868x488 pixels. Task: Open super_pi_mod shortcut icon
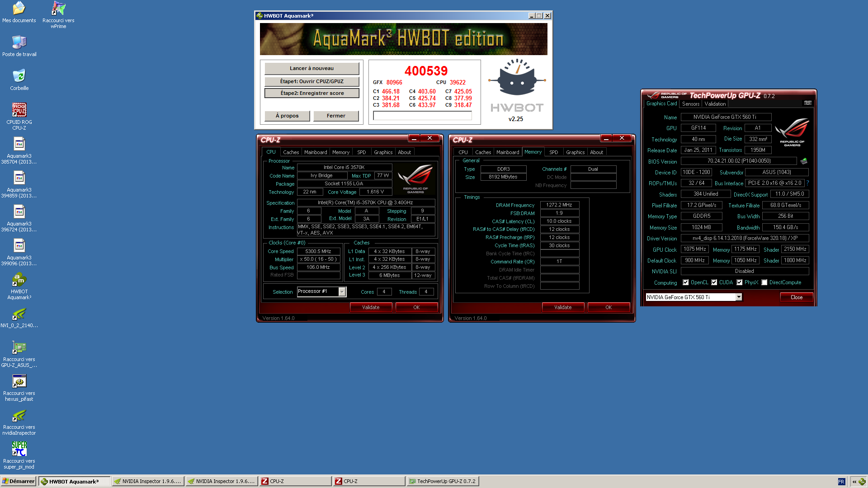19,455
